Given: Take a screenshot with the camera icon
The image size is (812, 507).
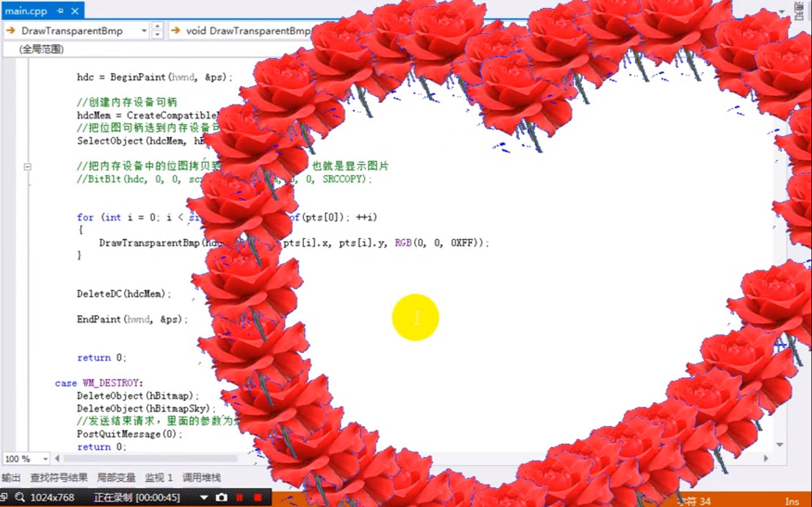Looking at the screenshot, I should tap(222, 497).
